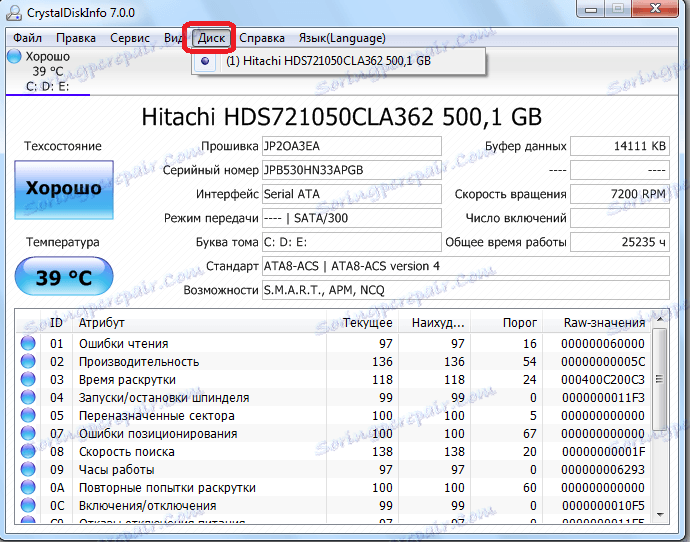The image size is (690, 542).
Task: Open the Диск menu
Action: [x=211, y=38]
